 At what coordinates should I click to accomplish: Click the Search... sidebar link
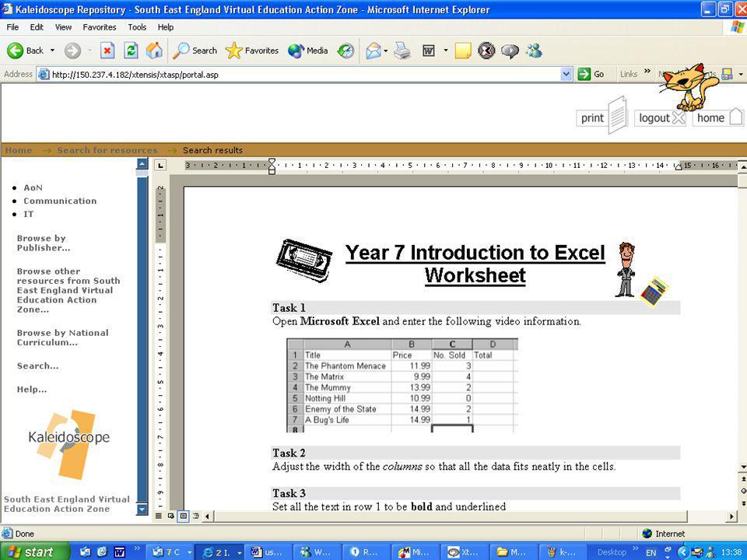[37, 366]
